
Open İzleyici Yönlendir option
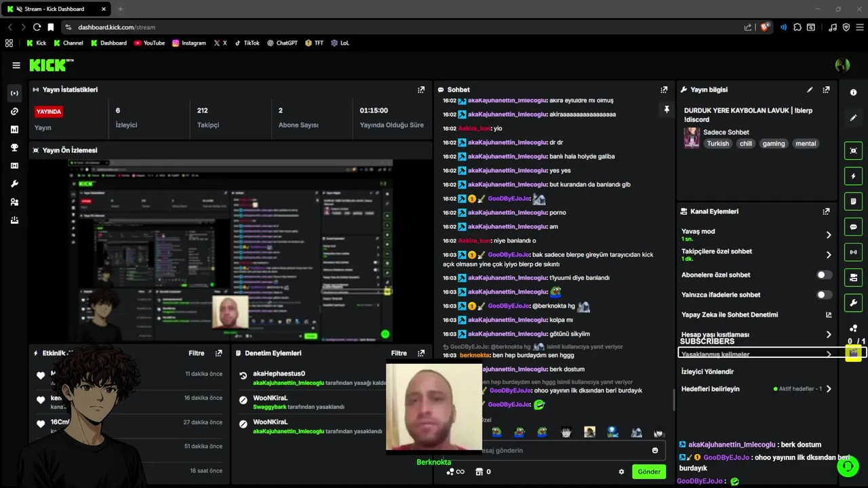click(707, 372)
